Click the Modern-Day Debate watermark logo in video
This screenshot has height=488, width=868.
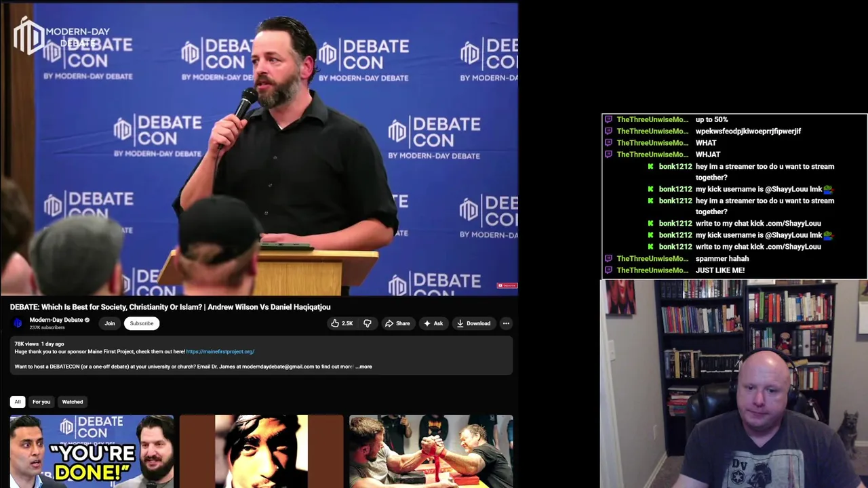(61, 35)
